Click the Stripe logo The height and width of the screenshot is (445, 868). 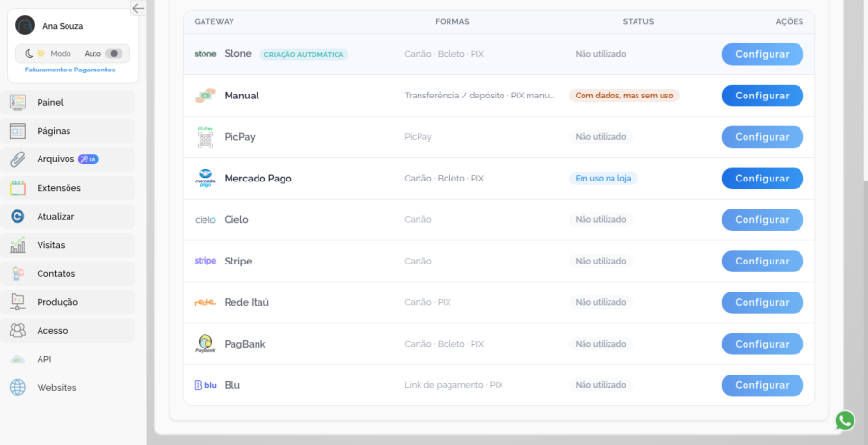tap(205, 261)
